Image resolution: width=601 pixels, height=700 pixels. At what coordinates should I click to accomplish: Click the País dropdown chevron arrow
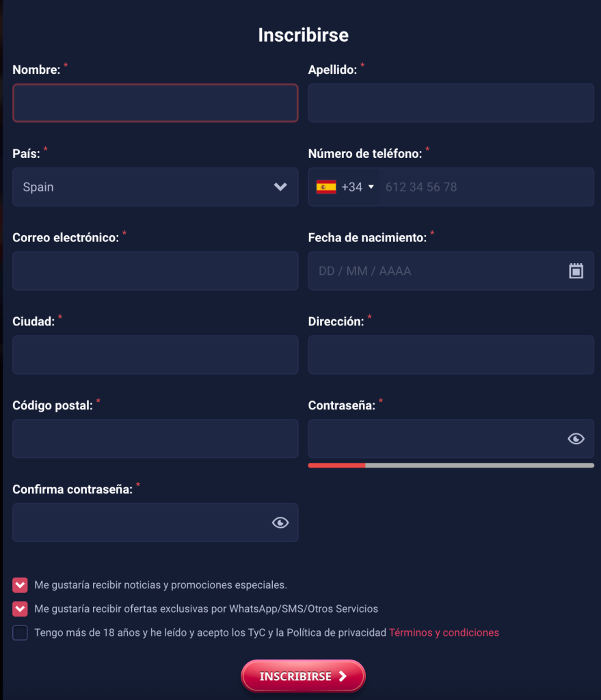coord(280,187)
